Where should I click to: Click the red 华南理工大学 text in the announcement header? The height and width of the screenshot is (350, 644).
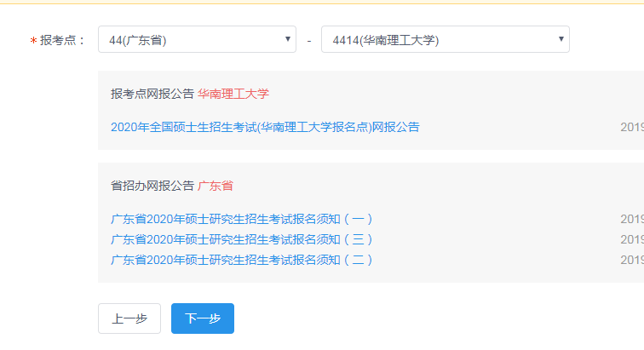[x=233, y=94]
